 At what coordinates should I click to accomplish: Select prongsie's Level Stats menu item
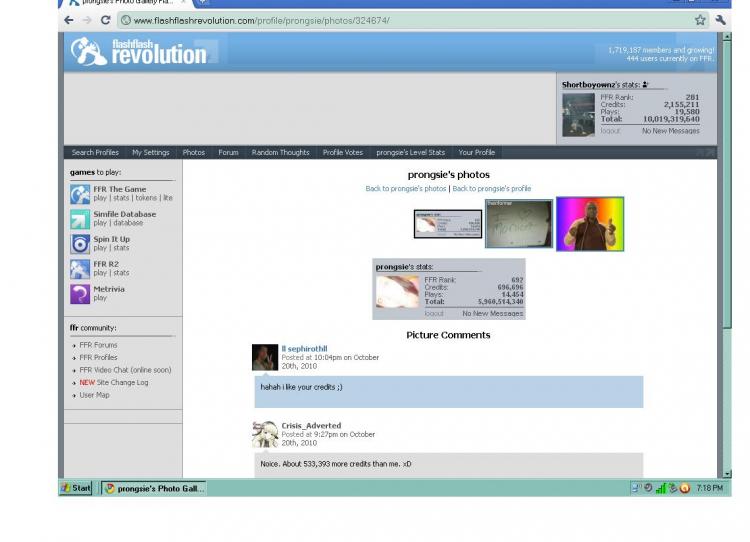point(410,153)
